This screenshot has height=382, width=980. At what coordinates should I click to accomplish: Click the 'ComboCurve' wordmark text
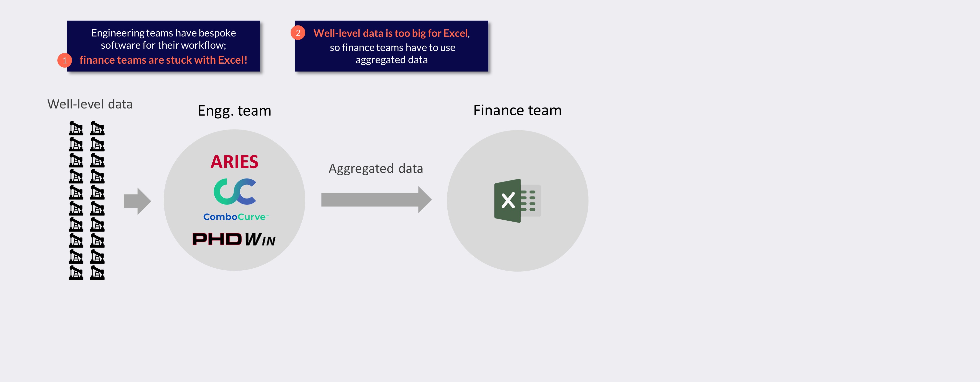click(235, 217)
